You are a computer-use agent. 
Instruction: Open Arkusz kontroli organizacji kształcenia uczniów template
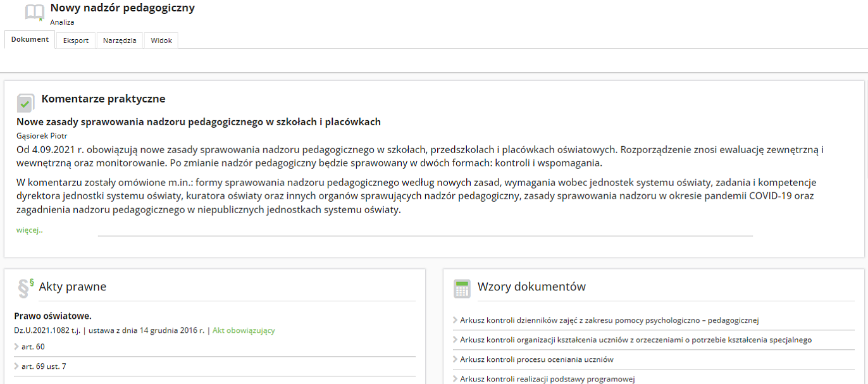tap(635, 340)
